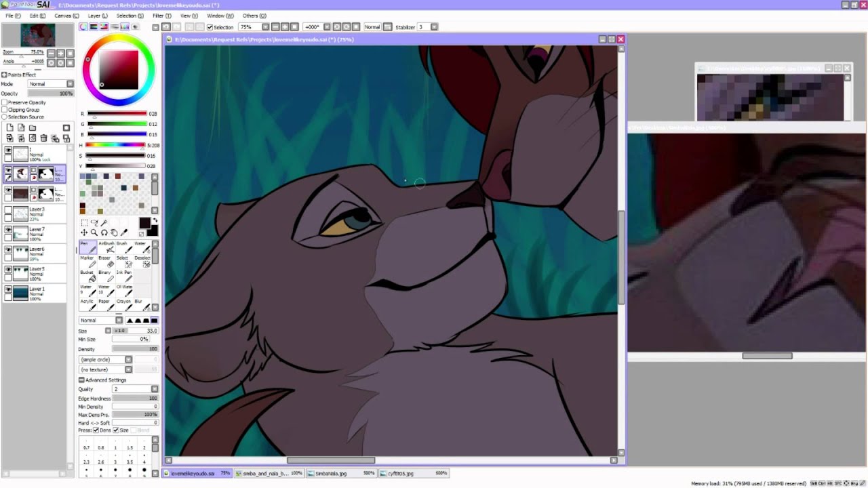Click the Normal view mode button in the toolbar
This screenshot has width=868, height=488.
[372, 27]
